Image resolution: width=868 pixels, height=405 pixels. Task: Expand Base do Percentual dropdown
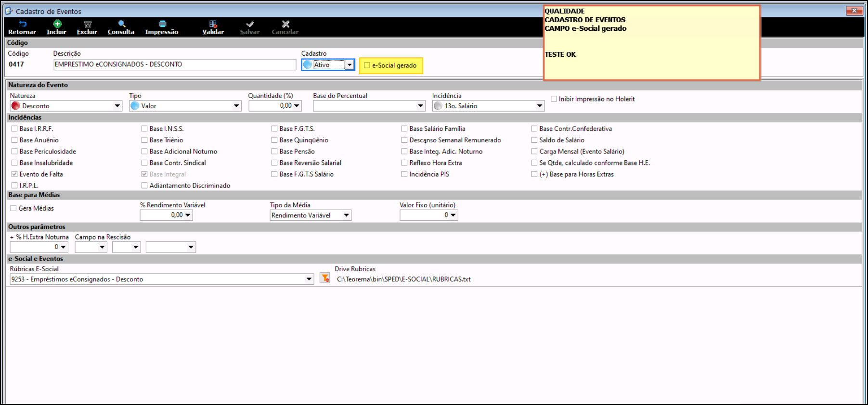[420, 106]
